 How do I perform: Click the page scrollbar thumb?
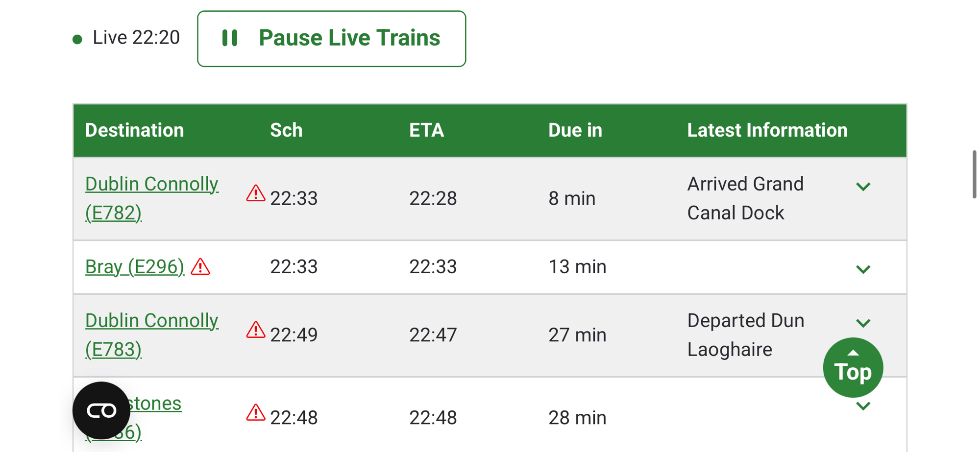click(974, 174)
